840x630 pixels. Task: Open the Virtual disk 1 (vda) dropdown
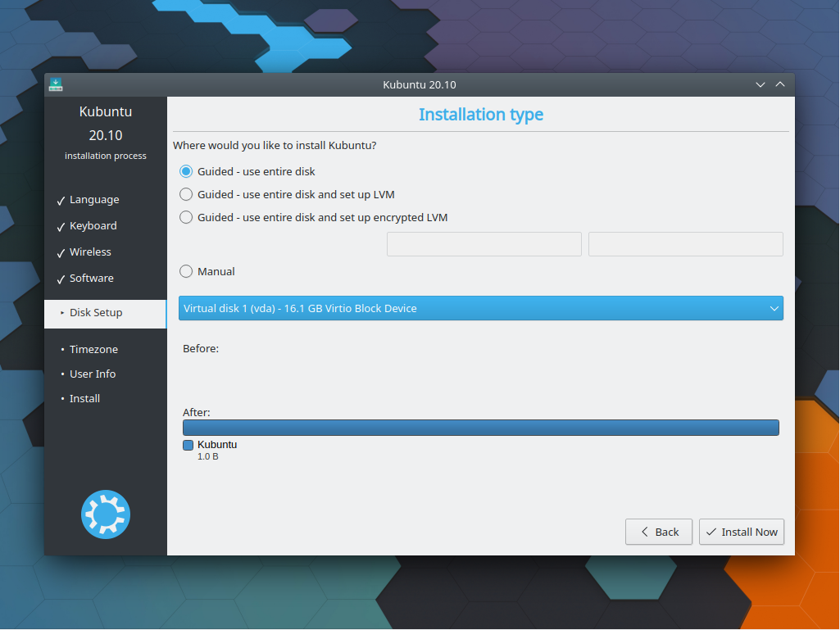click(480, 308)
